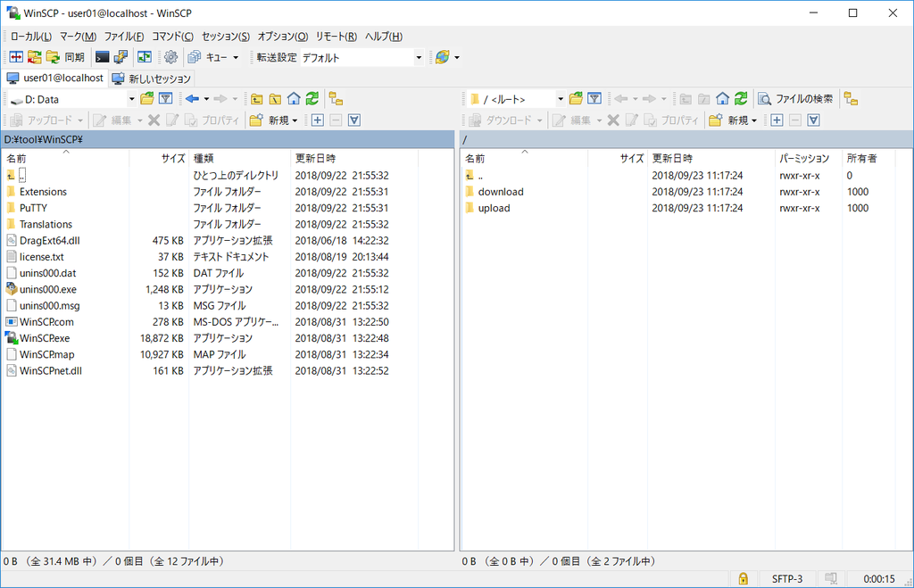
Task: Click local parent directory icon
Action: pyautogui.click(x=256, y=98)
